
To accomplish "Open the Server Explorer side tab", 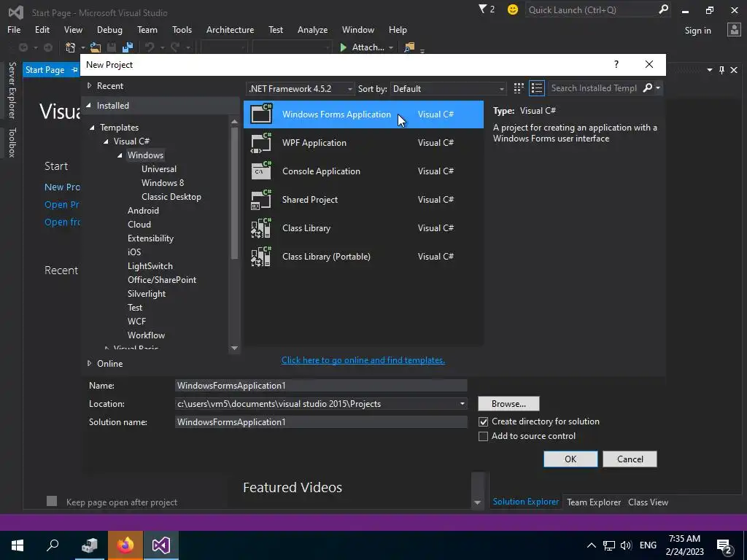I will point(12,90).
